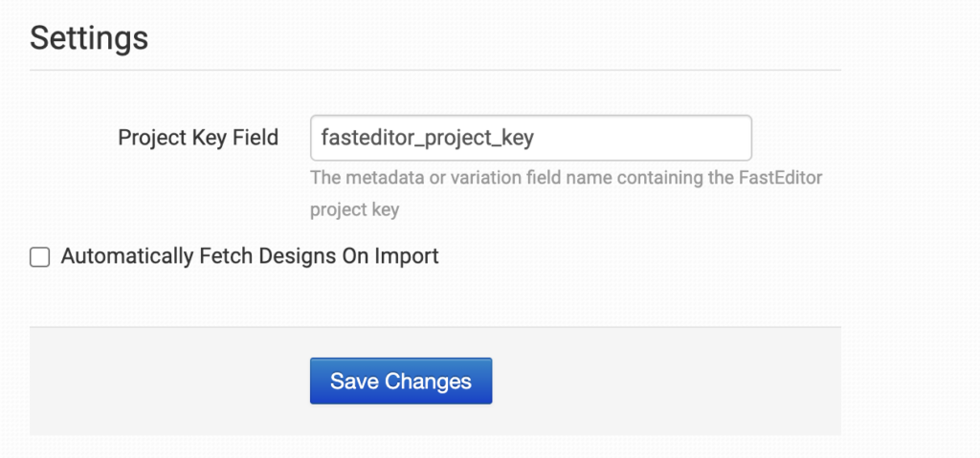Screen dimensions: 980x458
Task: Click the word "metadata" in the field description
Action: pyautogui.click(x=376, y=178)
